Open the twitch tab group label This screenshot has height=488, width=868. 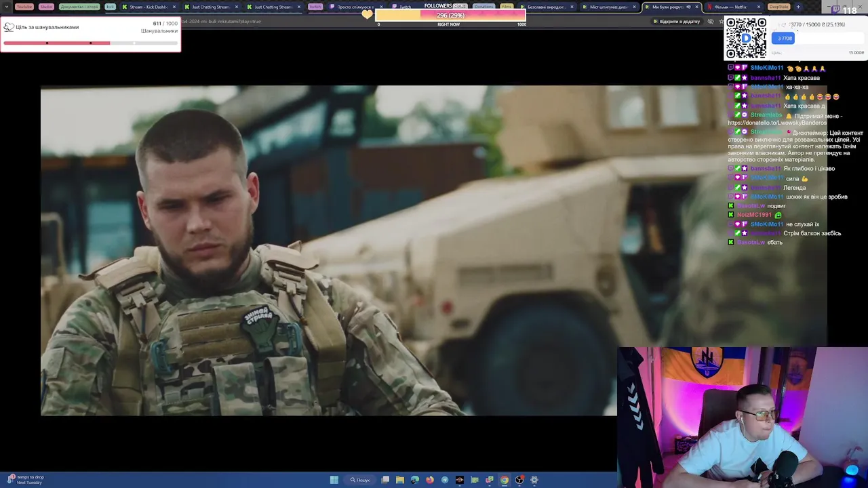[x=315, y=7]
